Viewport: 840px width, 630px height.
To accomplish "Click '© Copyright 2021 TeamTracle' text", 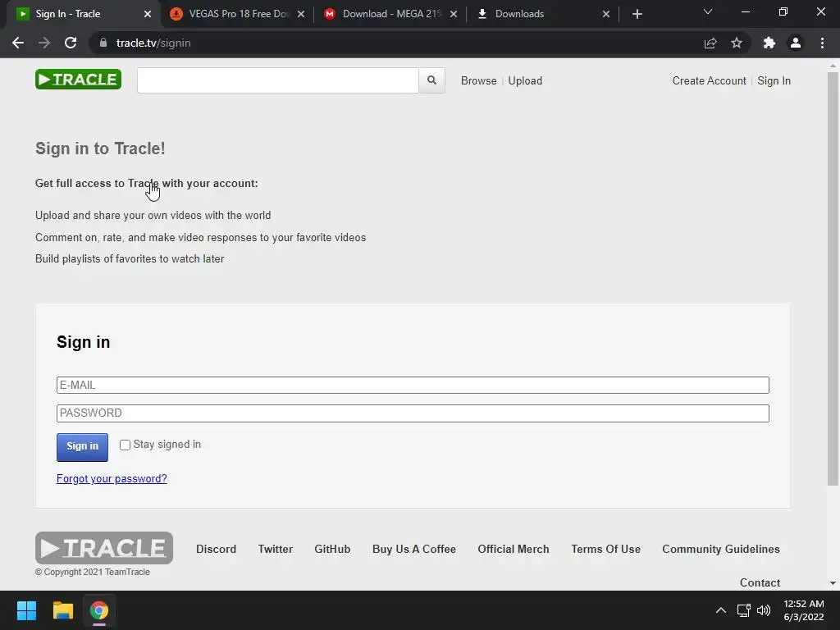I will (92, 572).
